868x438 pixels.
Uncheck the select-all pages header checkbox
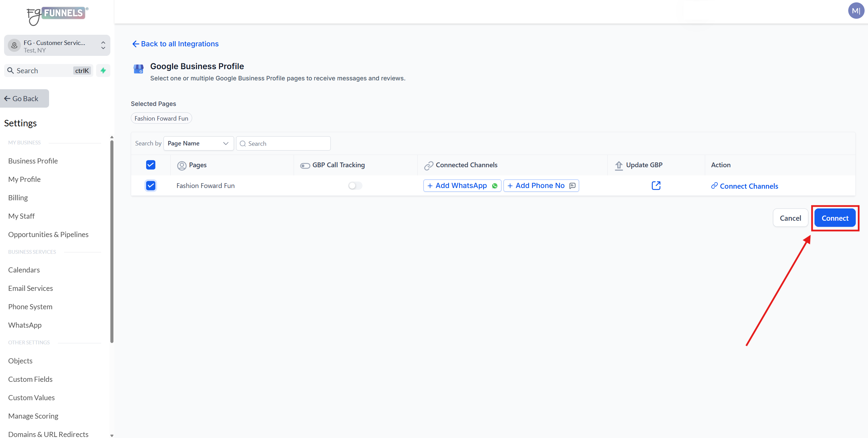[x=151, y=165]
